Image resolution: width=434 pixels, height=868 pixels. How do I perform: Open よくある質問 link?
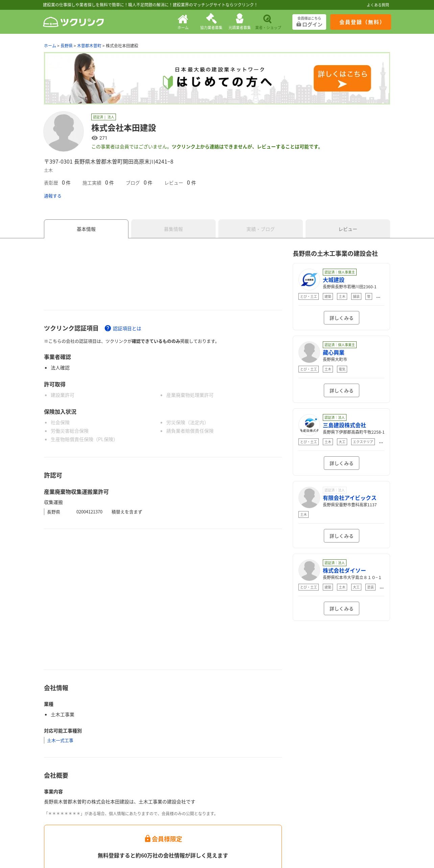click(378, 5)
